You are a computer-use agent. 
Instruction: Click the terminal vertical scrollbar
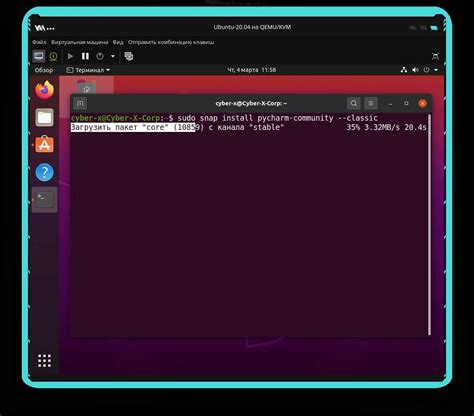(429, 225)
